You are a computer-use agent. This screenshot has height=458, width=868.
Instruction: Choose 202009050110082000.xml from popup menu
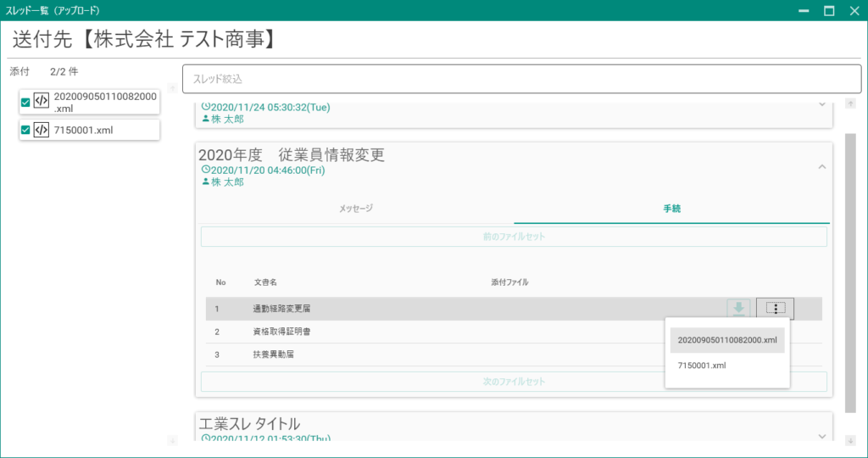click(x=727, y=340)
